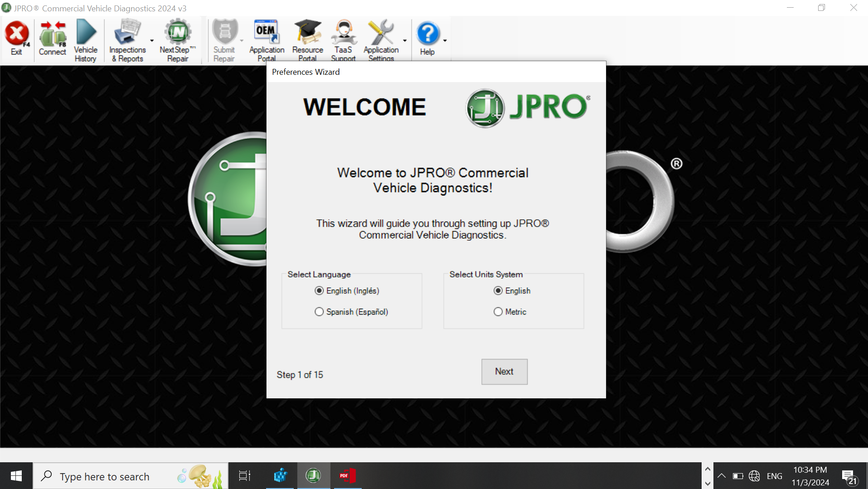This screenshot has height=489, width=868.
Task: Expand the Application Settings dropdown arrow
Action: coord(405,41)
